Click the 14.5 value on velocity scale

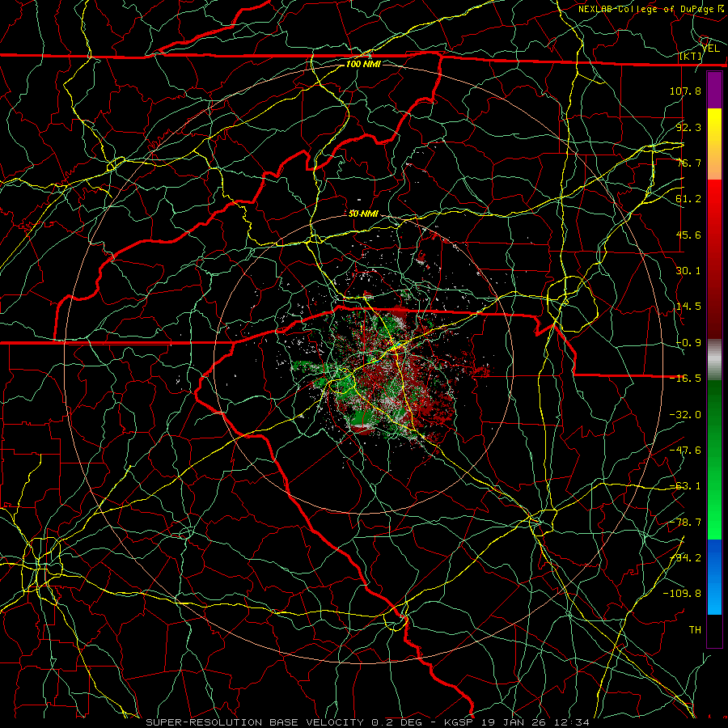pyautogui.click(x=688, y=307)
